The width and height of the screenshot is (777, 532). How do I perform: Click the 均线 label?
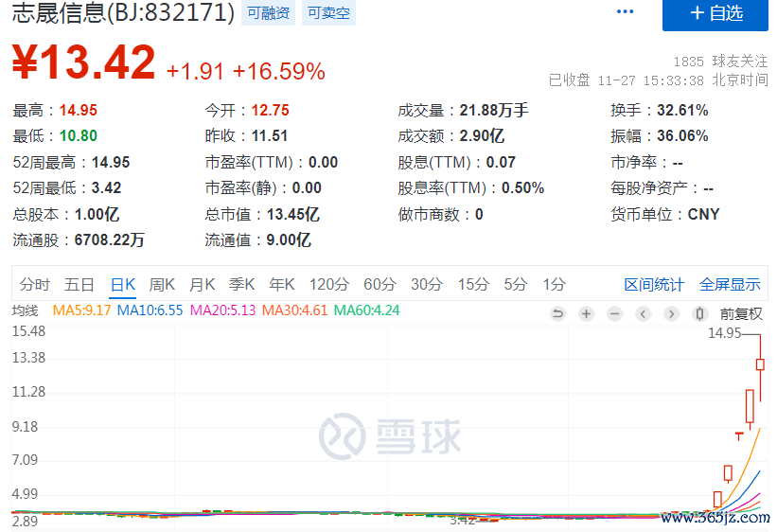(25, 310)
